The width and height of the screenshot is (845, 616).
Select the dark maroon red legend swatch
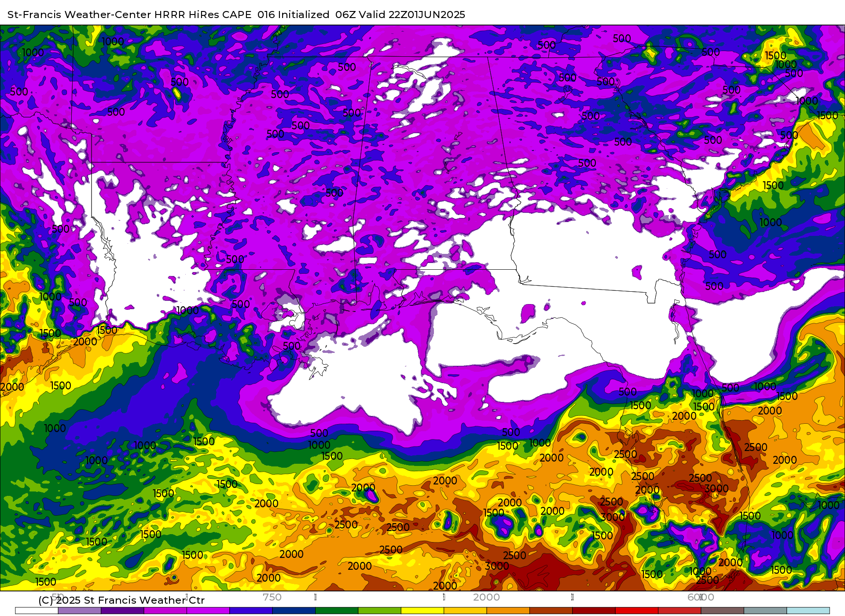pyautogui.click(x=594, y=611)
